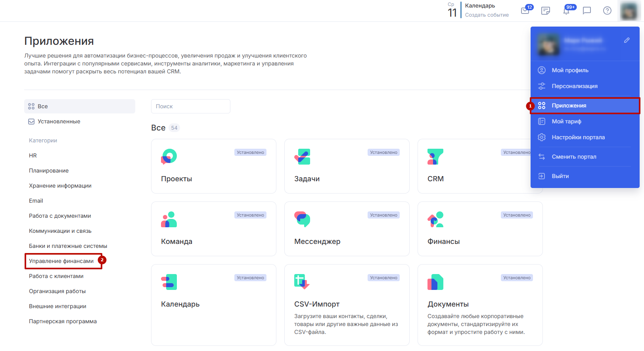Open Мой профиль from the dropdown menu
644x351 pixels.
pyautogui.click(x=570, y=70)
